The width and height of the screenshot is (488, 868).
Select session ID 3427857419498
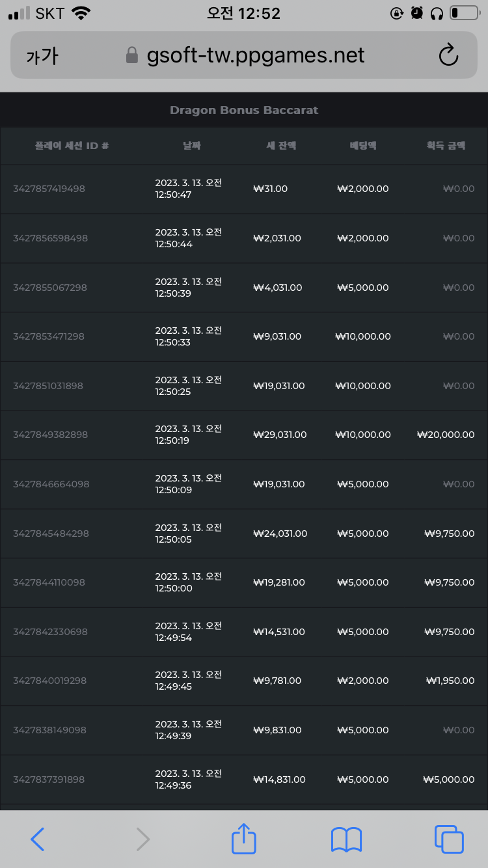[49, 189]
